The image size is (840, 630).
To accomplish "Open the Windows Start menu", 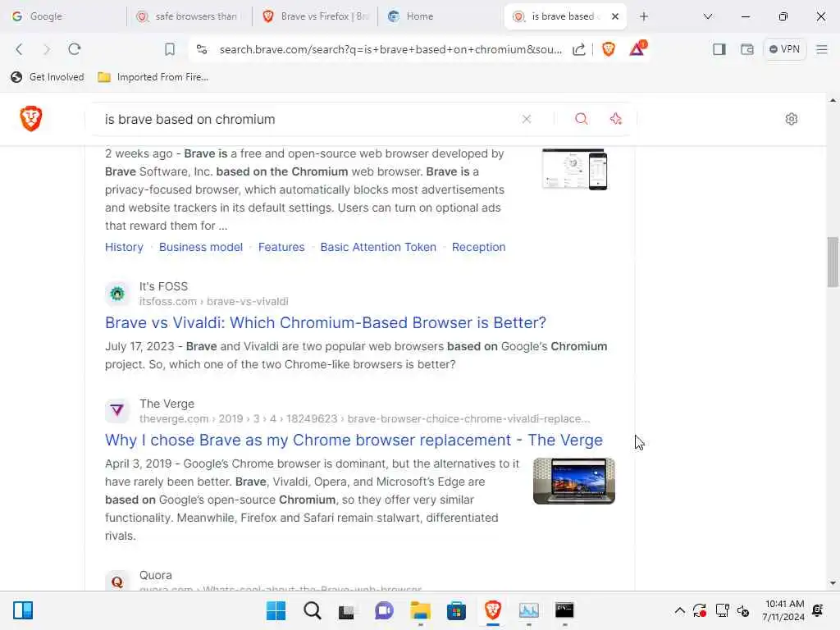I will pyautogui.click(x=276, y=610).
